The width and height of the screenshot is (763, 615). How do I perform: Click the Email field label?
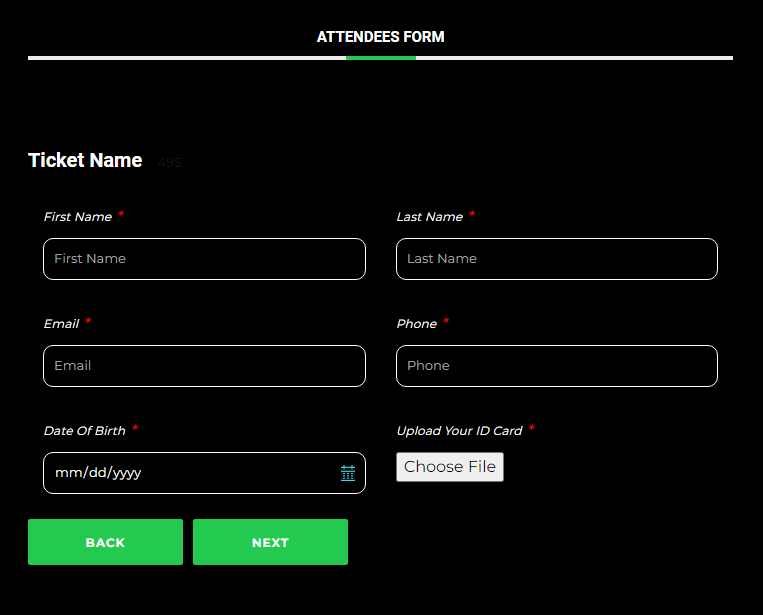(61, 324)
